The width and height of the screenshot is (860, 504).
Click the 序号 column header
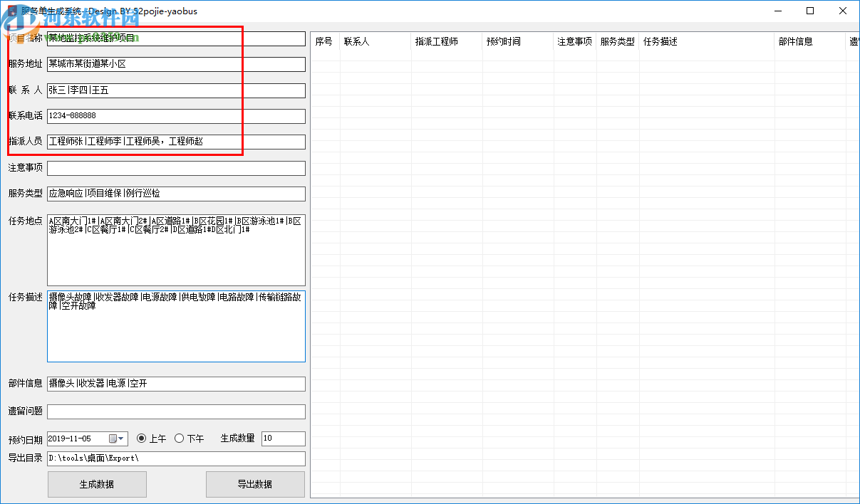tap(326, 41)
